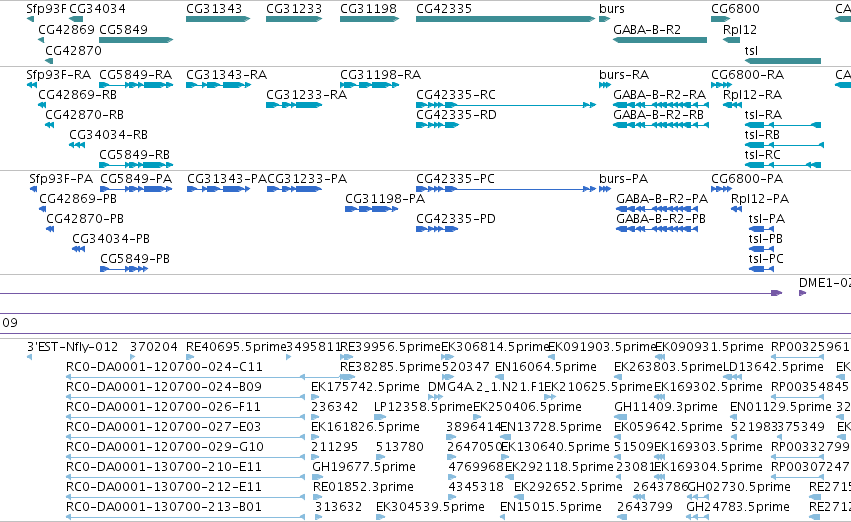Viewport: 851px width, 522px height.
Task: Click protein CG42335-PD feature
Action: pos(437,229)
